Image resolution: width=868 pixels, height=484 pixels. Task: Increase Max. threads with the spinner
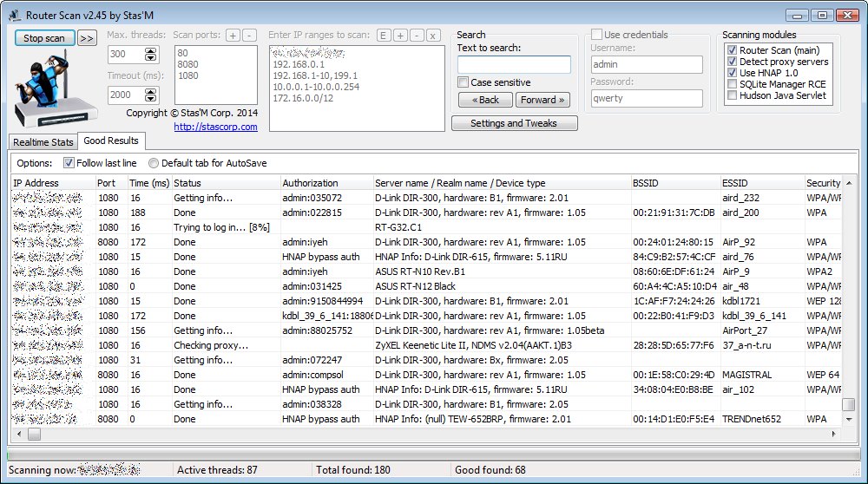point(150,51)
